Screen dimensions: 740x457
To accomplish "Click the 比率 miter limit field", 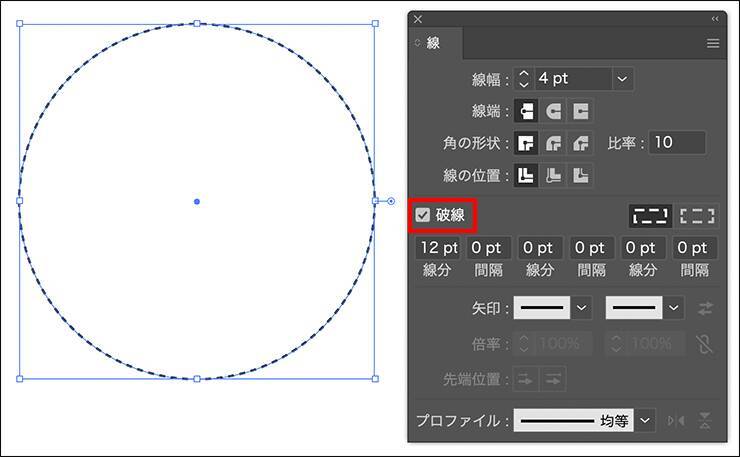I will [x=677, y=143].
